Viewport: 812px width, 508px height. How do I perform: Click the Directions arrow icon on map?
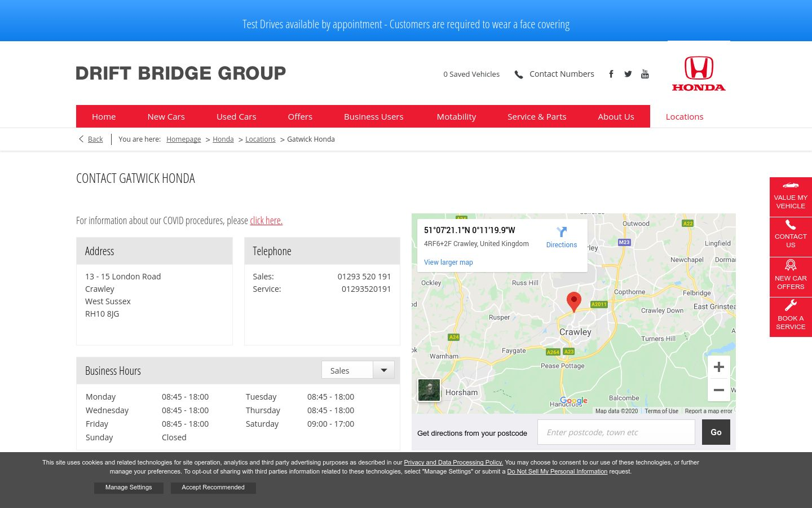[562, 232]
